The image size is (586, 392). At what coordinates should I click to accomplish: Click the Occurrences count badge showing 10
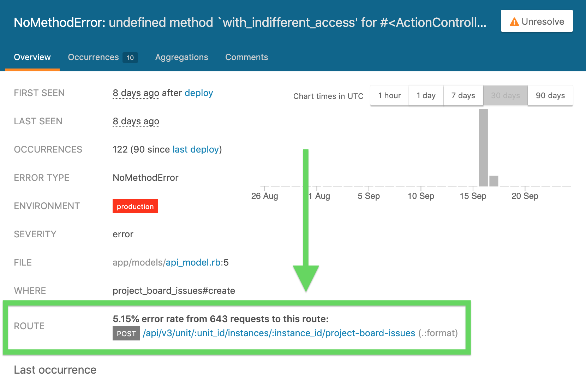[x=130, y=57]
